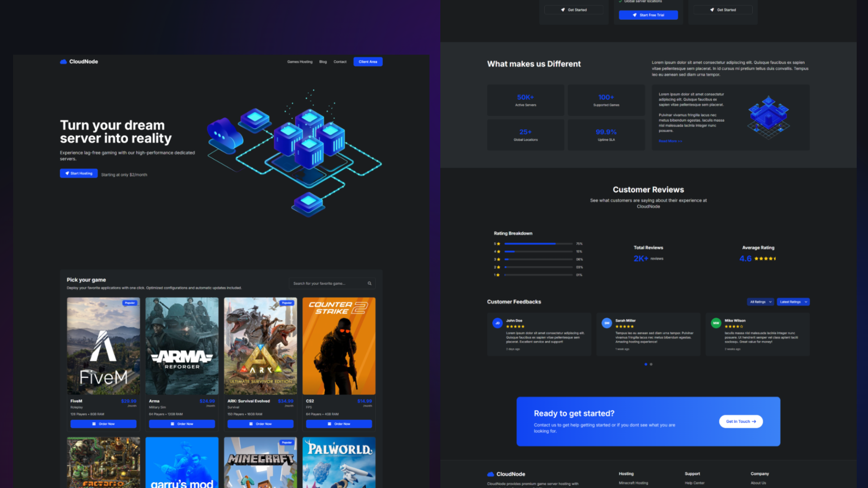
Task: Click the Popular badge on FiveM card
Action: pos(130,303)
